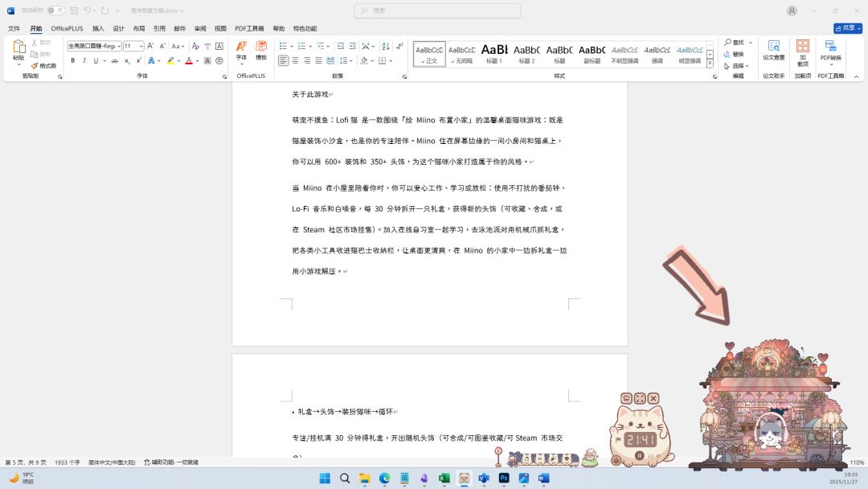The image size is (868, 489).
Task: Toggle the AutoSave switch
Action: pos(55,10)
